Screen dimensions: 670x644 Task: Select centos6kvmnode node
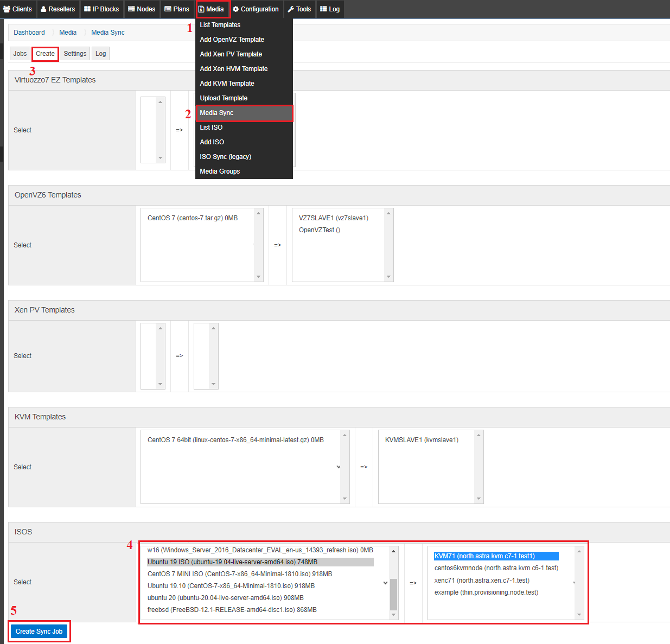(x=496, y=568)
